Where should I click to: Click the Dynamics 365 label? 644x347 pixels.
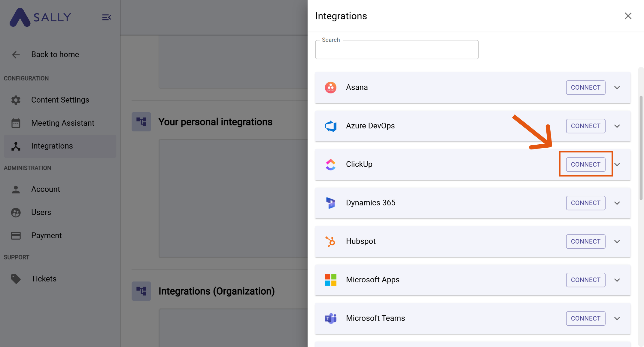[x=371, y=203]
